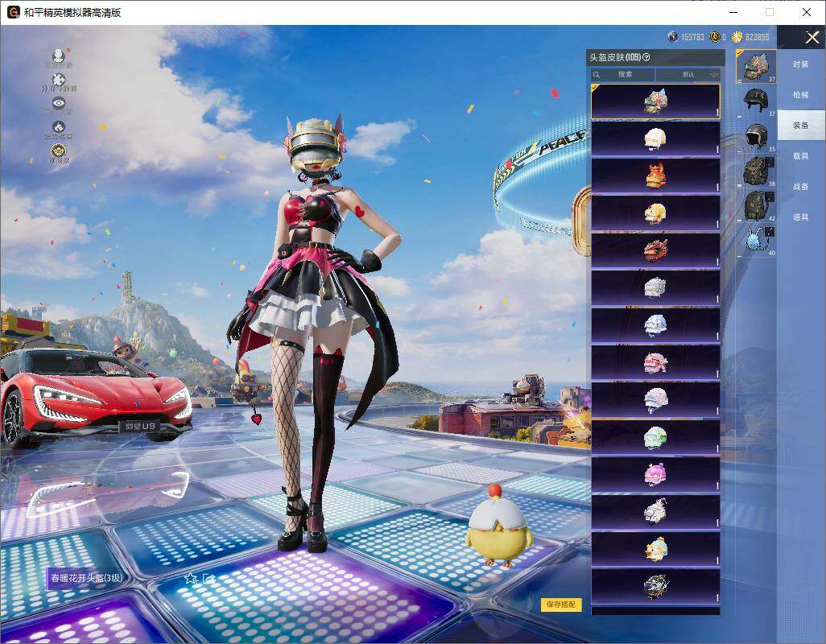Select the motorcycle helmet slot numbered 35
The height and width of the screenshot is (644, 826).
click(x=756, y=135)
